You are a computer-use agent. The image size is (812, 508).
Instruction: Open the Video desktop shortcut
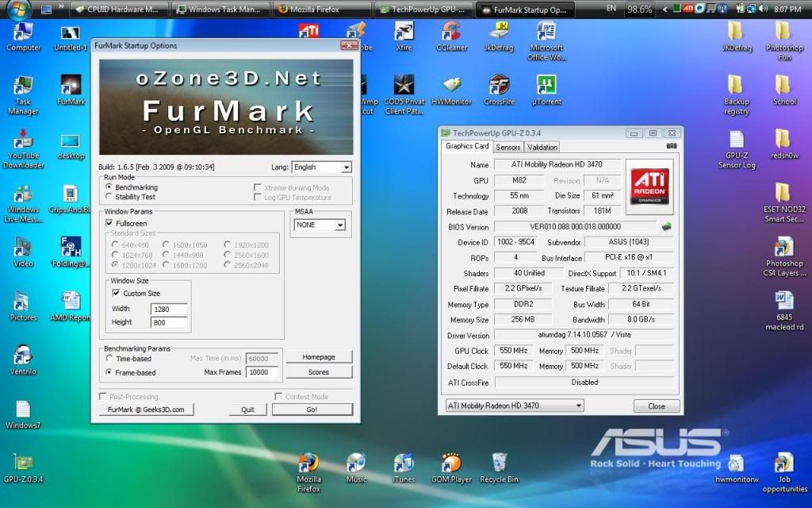[x=23, y=252]
